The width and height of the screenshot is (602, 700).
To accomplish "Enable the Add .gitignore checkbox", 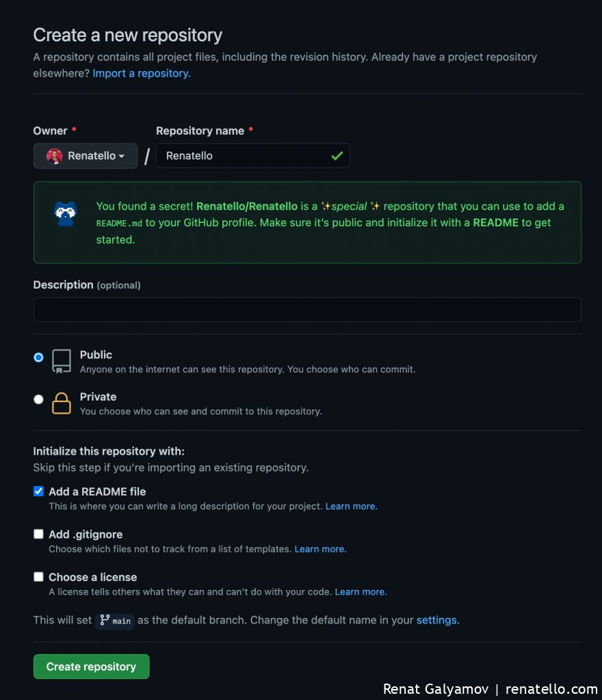I will tap(38, 534).
